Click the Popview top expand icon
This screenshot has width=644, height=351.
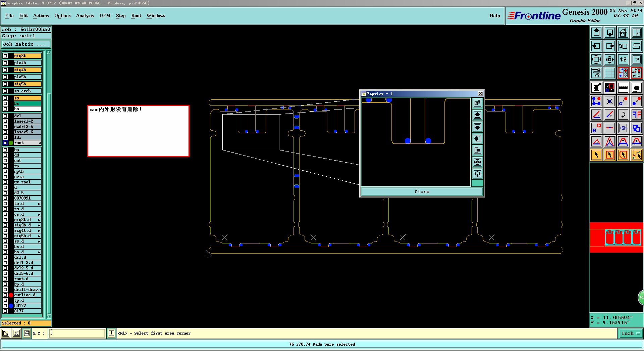[477, 103]
